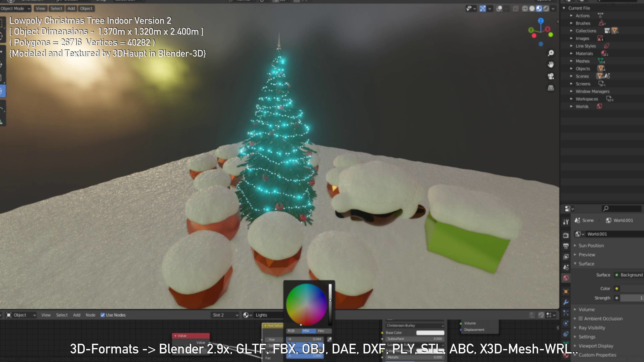644x362 pixels.
Task: Toggle the viewport overlays button
Action: point(499,9)
